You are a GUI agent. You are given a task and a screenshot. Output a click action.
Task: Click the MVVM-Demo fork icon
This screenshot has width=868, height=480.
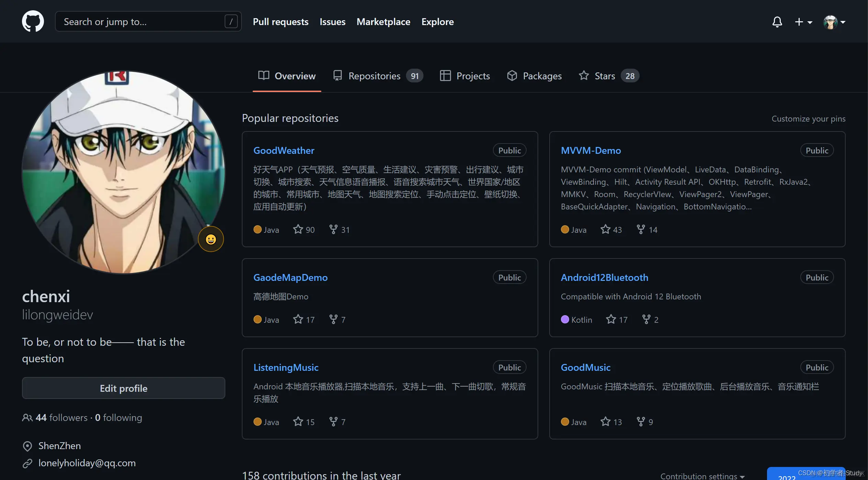pyautogui.click(x=641, y=229)
